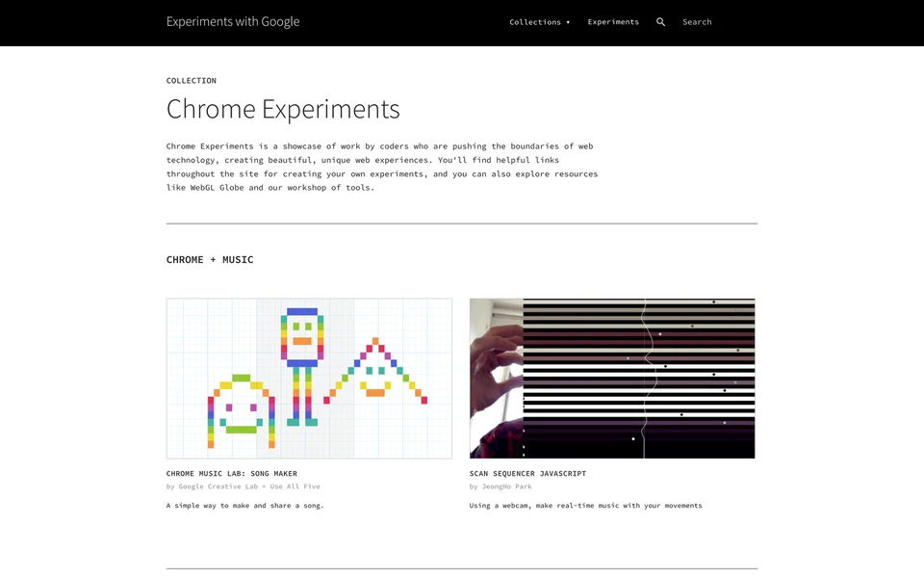Click 'A simple way to make and share a song.'

pos(245,506)
